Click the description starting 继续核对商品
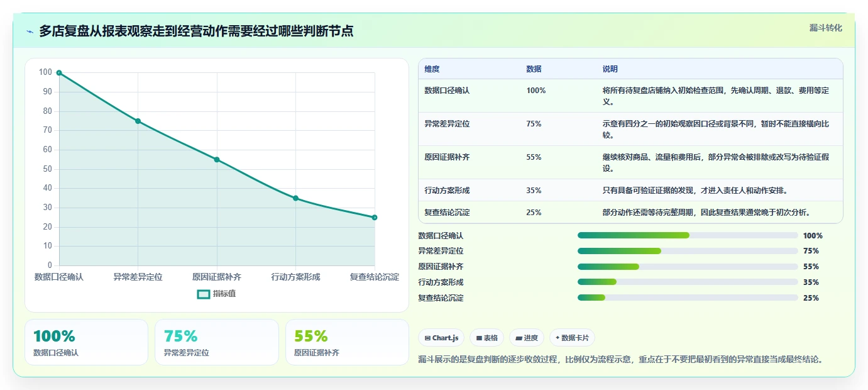 tap(716, 163)
